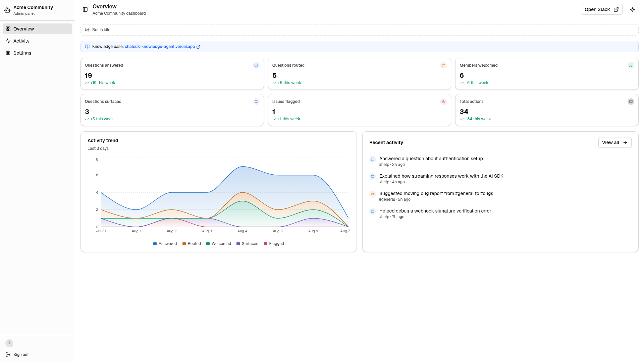
Task: Open the Settings page
Action: pos(37,53)
